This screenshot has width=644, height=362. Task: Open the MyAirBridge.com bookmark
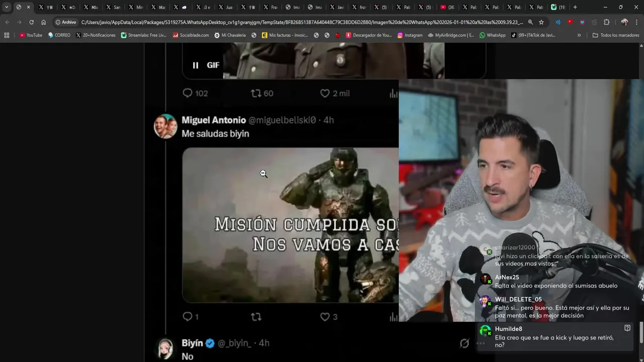[451, 35]
